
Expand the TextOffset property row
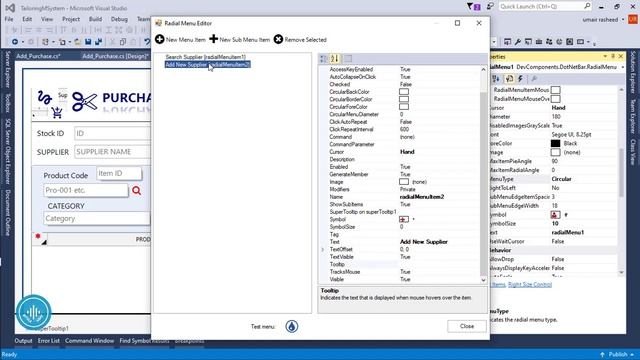pyautogui.click(x=323, y=249)
